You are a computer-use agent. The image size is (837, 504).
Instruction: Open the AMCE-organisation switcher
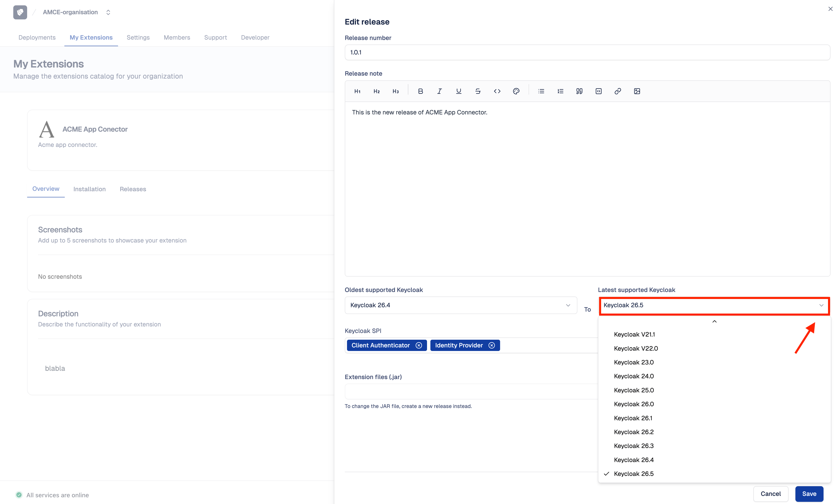coord(108,12)
